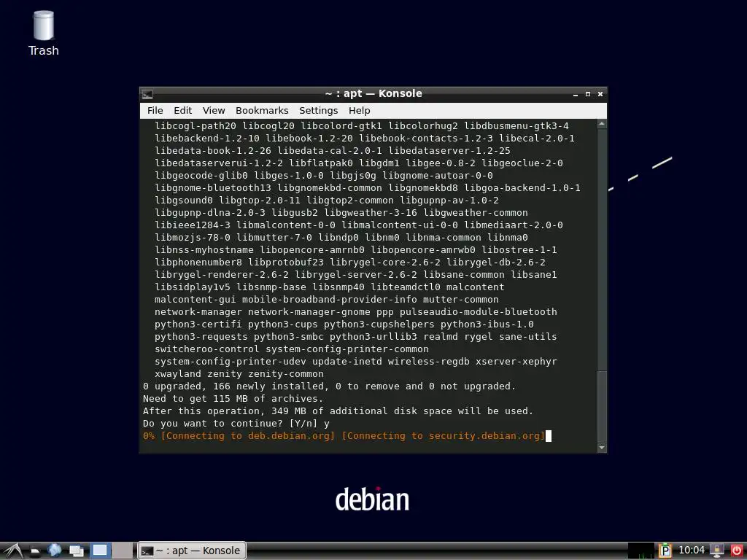
Task: Close the Konsole window
Action: pos(600,94)
